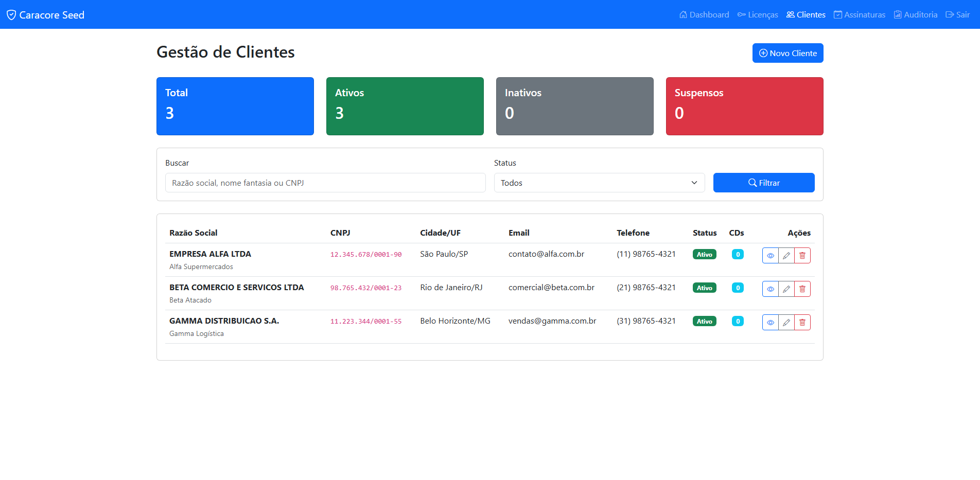Delete EMPRESA ALFA LTDA using the trash icon
Viewport: 980px width, 480px height.
[802, 256]
